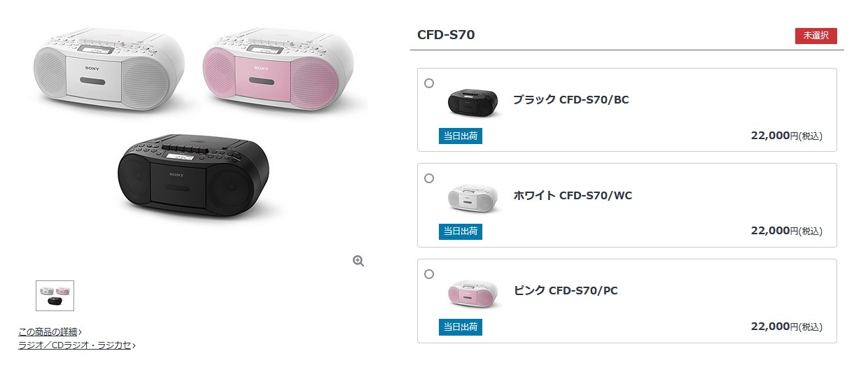Click the ホワイト CFD-S70/WC label
The width and height of the screenshot is (868, 365).
(x=572, y=196)
